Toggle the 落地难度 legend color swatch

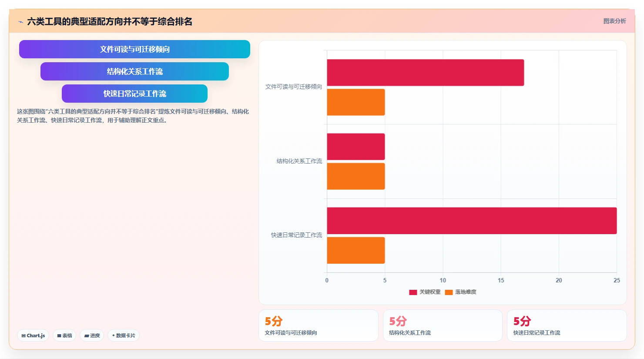click(449, 292)
